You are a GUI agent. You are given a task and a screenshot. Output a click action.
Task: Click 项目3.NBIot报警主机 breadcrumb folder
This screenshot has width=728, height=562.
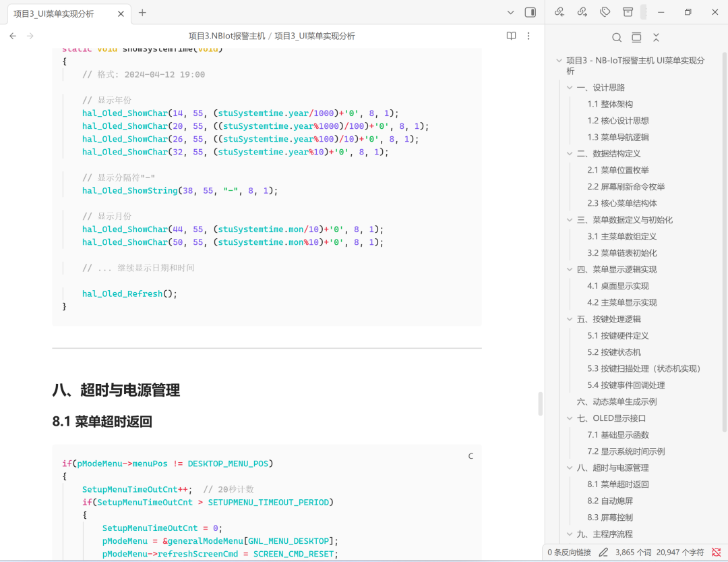pos(226,36)
